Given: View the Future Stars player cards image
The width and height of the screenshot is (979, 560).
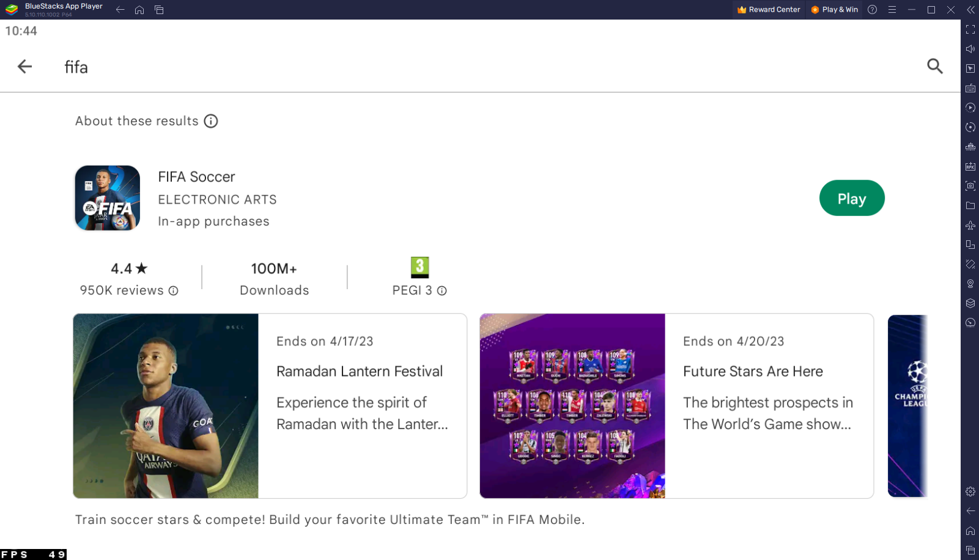Looking at the screenshot, I should [572, 406].
